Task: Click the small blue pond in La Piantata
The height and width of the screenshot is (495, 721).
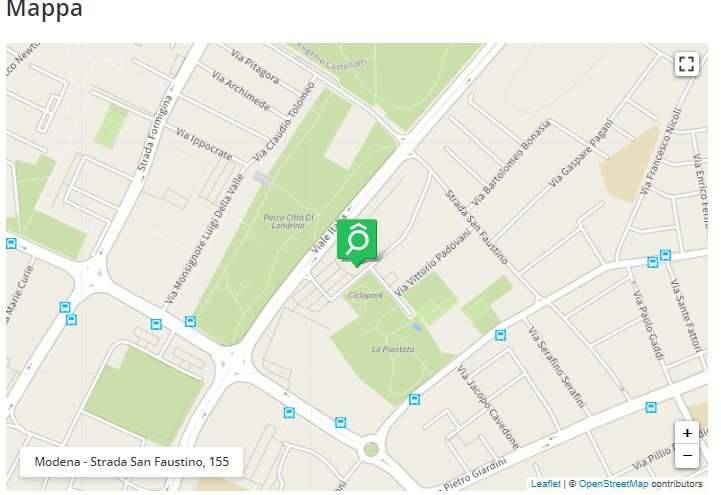Action: pyautogui.click(x=417, y=327)
